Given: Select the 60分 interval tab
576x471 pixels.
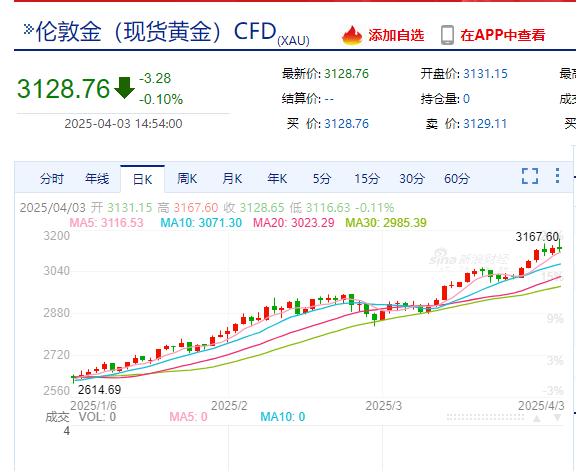Looking at the screenshot, I should (457, 179).
